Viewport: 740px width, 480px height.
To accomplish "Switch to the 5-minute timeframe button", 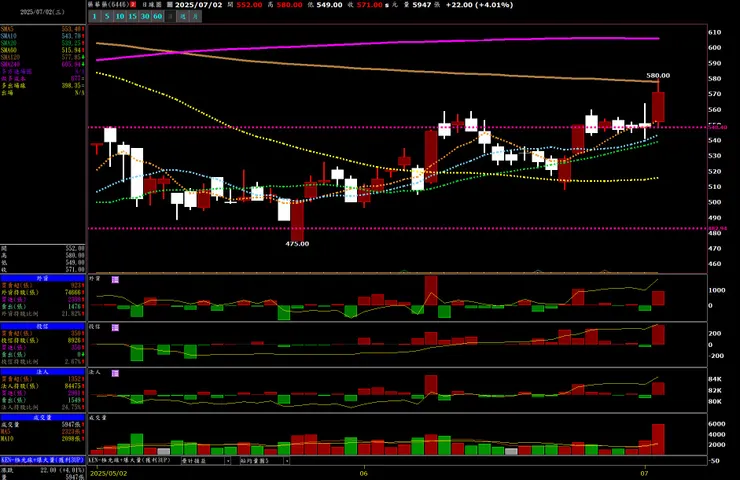I will tap(107, 17).
